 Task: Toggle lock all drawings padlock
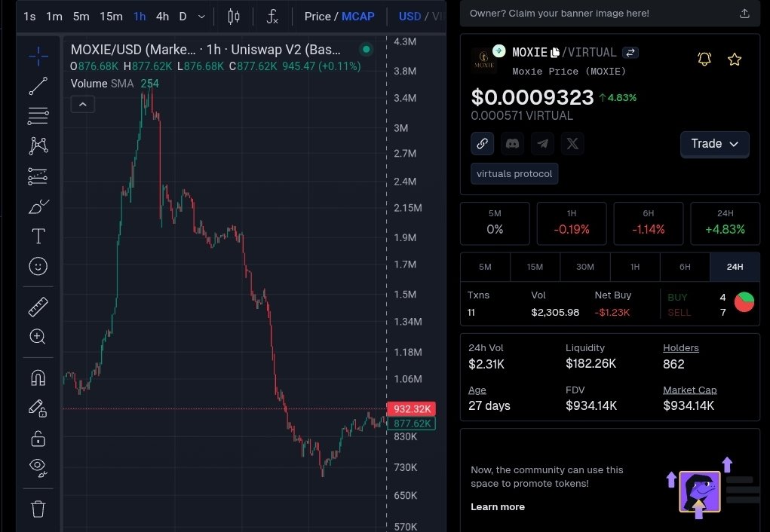(x=38, y=438)
